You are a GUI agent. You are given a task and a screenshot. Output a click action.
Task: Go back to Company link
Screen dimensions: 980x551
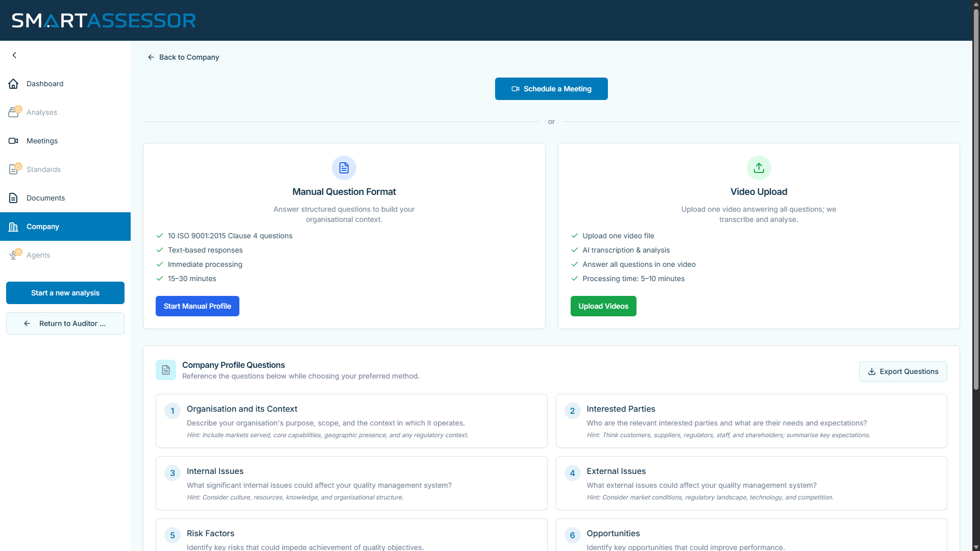point(184,57)
